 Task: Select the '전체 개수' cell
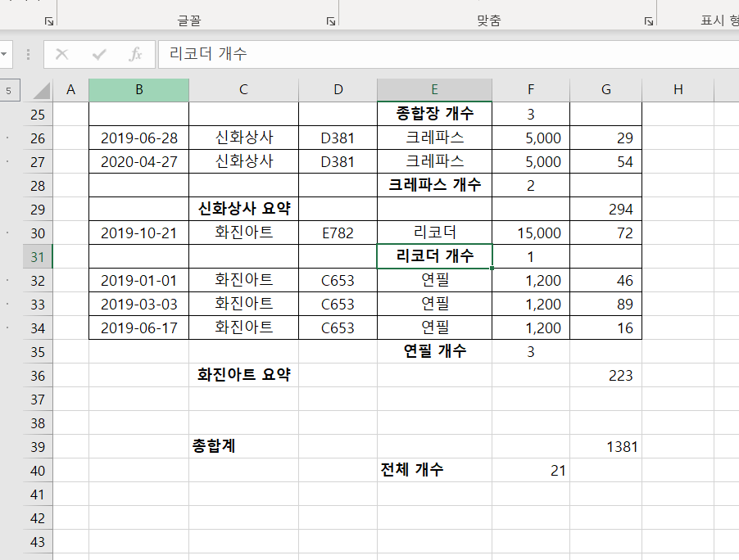click(434, 470)
